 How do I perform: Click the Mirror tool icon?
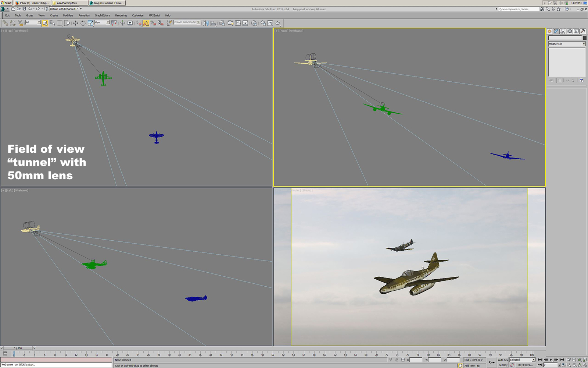(205, 23)
